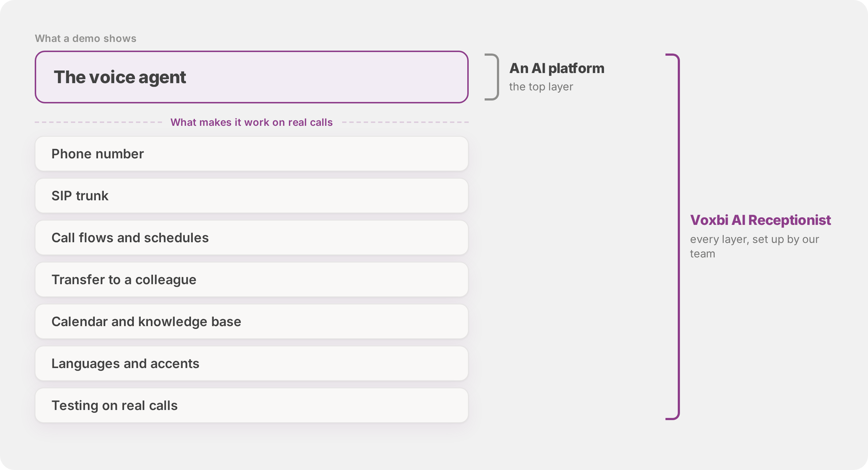Click the 'What a demo shows' label
Image resolution: width=868 pixels, height=470 pixels.
tap(86, 38)
